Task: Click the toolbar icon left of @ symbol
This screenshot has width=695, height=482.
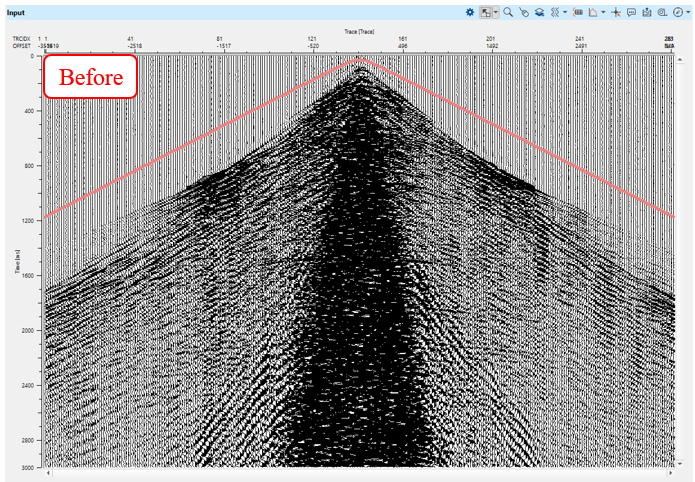Action: [647, 12]
